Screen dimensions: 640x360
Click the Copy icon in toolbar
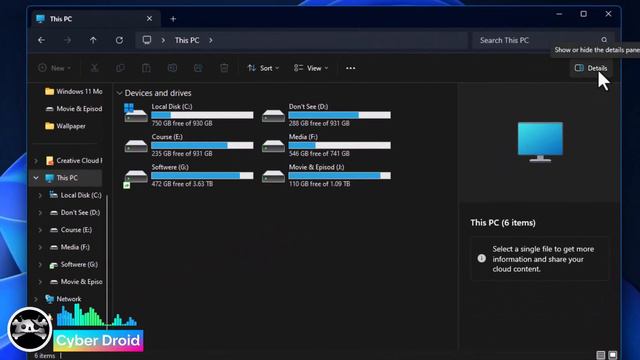tap(120, 68)
